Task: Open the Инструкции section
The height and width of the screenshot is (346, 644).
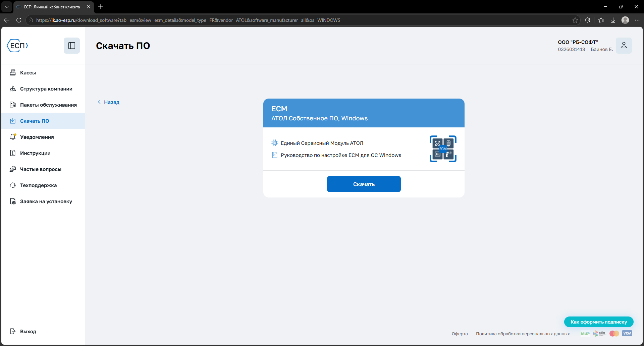Action: click(x=43, y=153)
